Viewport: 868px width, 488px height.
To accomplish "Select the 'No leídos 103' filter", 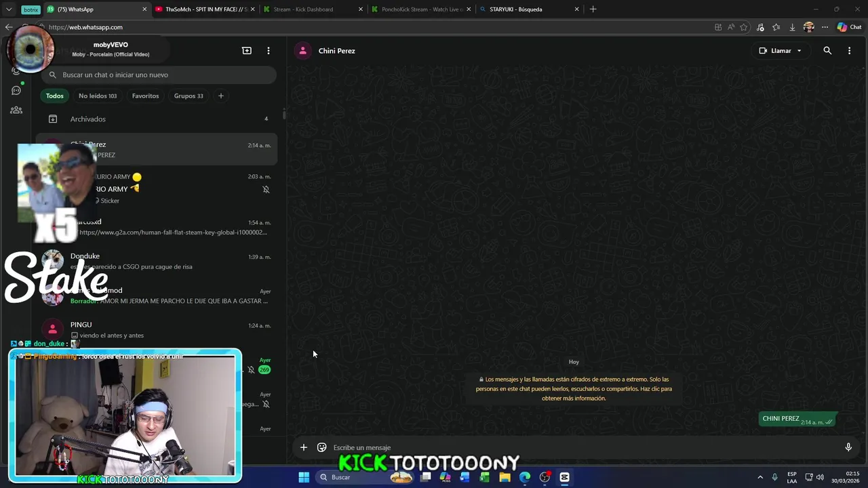I will [x=98, y=96].
